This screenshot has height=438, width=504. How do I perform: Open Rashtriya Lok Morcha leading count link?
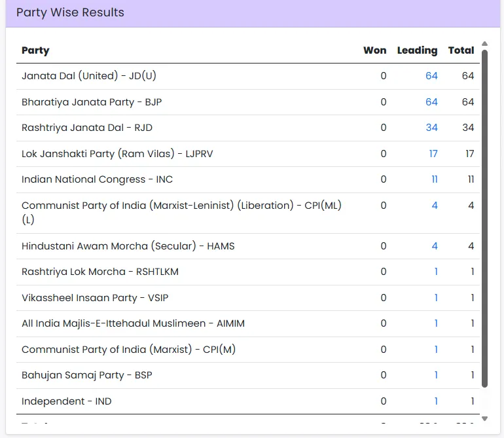[436, 272]
